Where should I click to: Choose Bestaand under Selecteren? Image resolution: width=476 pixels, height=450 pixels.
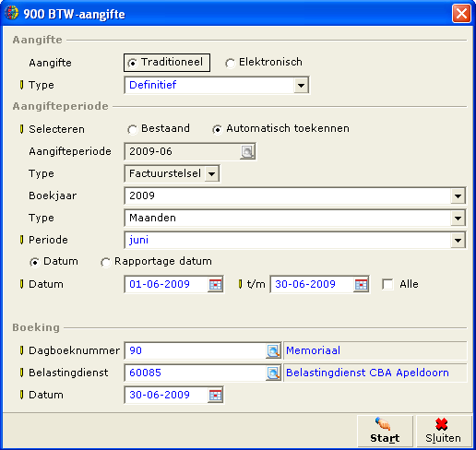132,130
